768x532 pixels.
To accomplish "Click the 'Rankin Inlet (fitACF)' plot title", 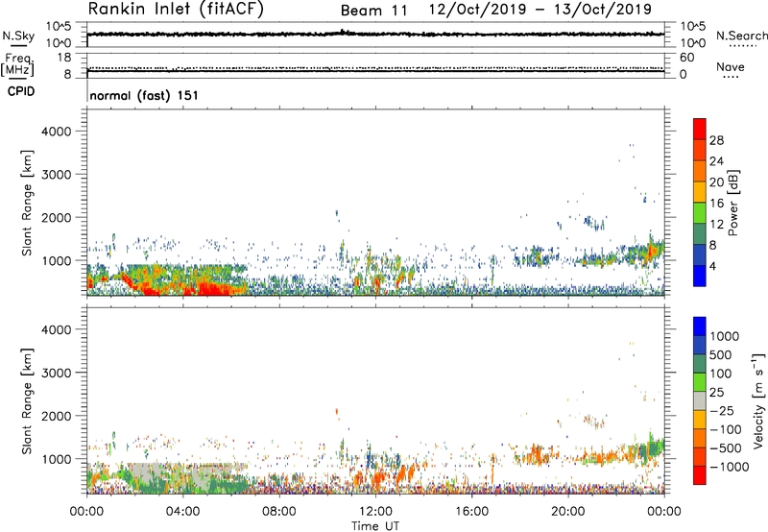I will (176, 10).
